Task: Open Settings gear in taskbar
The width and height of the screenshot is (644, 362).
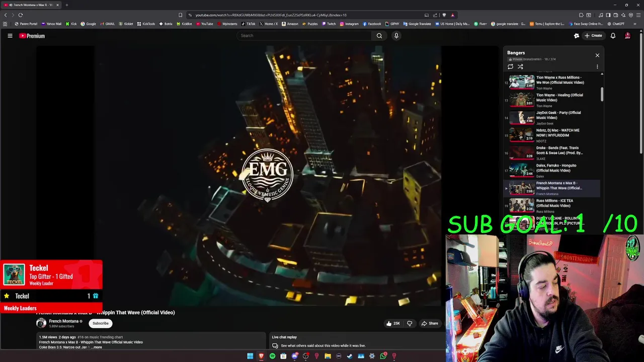Action: 372,356
